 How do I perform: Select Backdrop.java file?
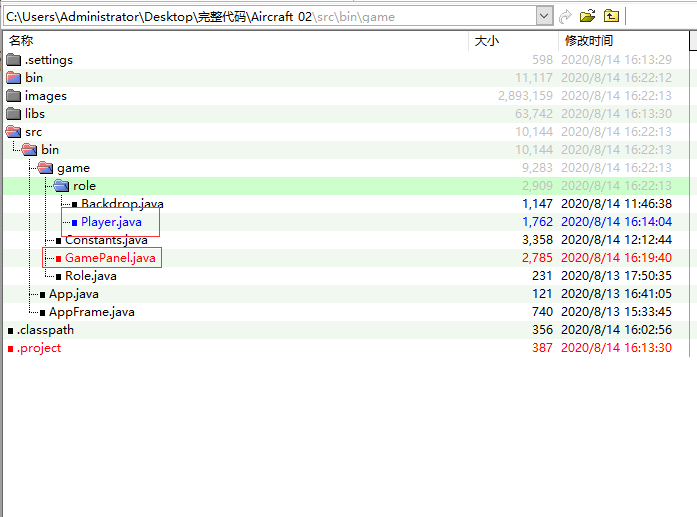[122, 204]
